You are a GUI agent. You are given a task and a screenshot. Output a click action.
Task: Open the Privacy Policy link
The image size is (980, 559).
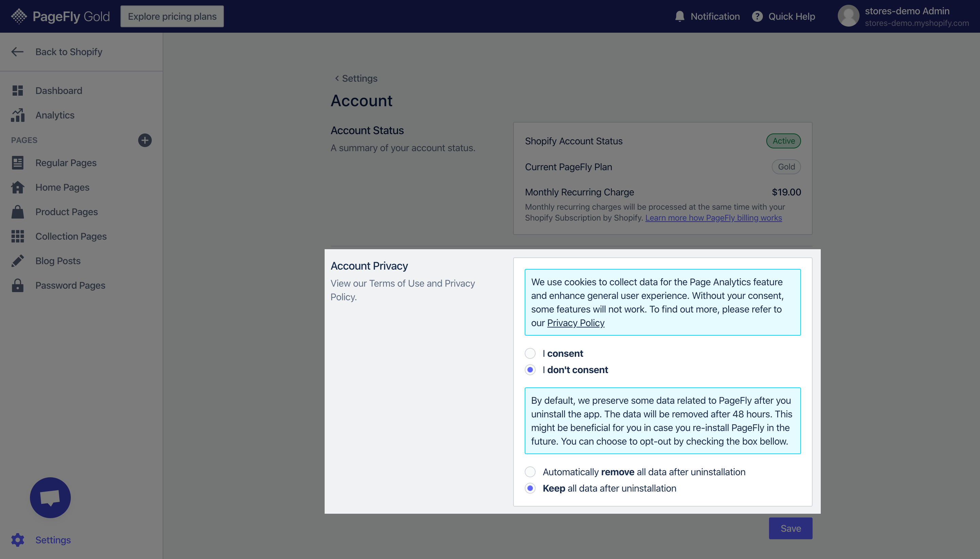pos(575,323)
